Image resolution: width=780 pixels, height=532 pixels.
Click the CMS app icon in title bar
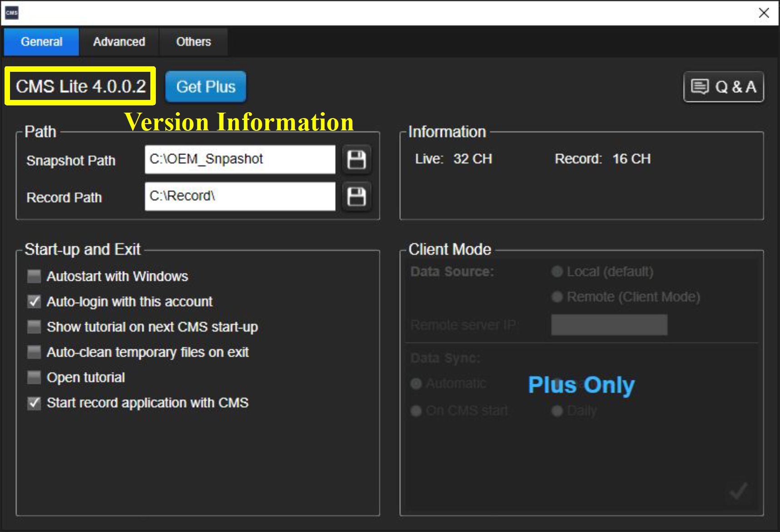(12, 13)
